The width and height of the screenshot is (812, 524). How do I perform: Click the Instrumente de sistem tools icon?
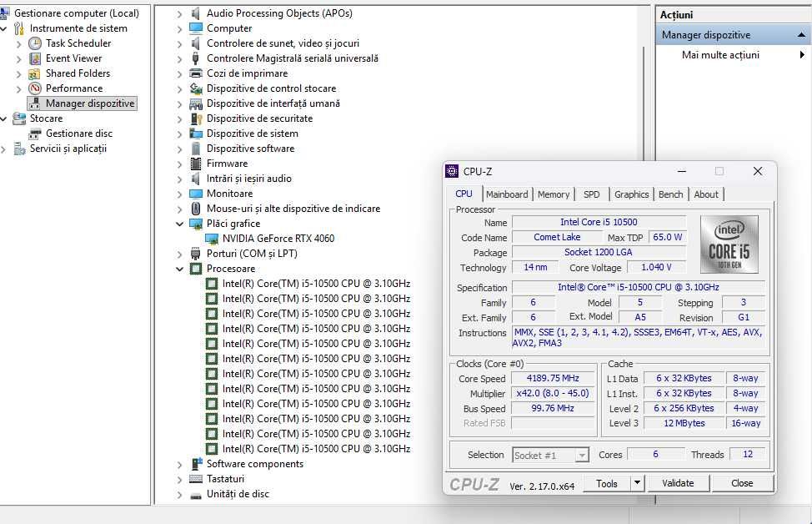[19, 28]
